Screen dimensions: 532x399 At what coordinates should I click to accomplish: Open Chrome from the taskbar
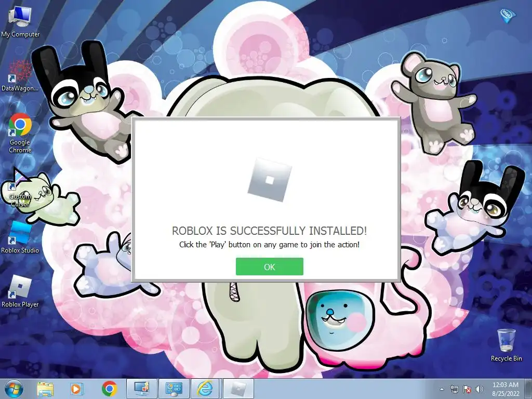109,389
